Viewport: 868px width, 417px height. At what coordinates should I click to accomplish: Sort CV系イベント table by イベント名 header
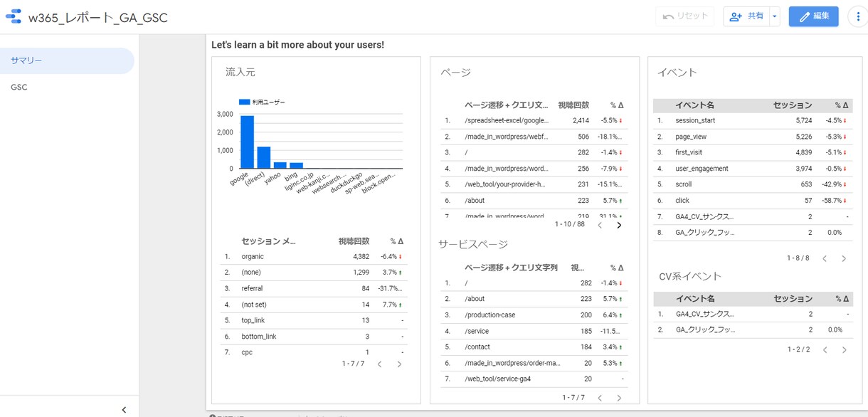(695, 299)
